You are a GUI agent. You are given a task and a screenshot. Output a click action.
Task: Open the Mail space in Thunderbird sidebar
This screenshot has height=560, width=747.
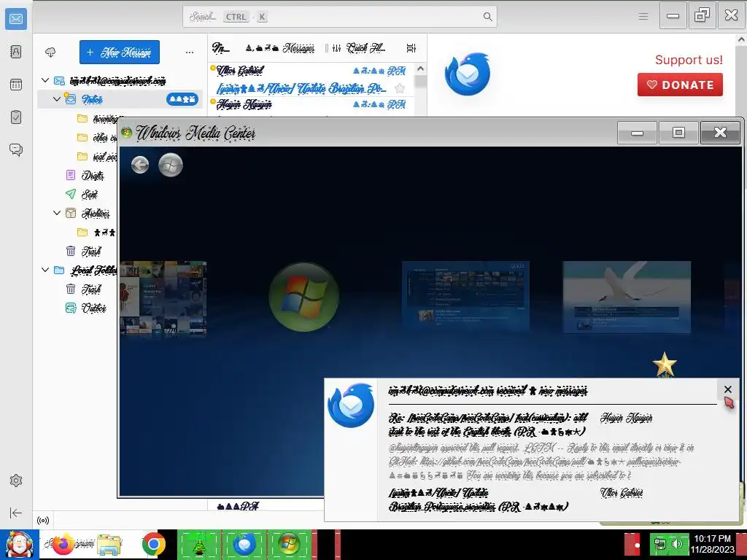[16, 18]
